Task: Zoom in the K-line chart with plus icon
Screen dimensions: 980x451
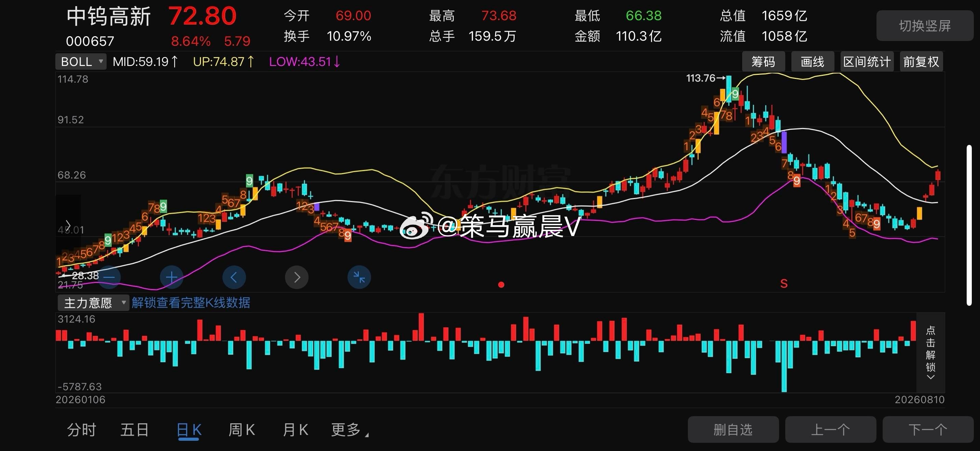Action: tap(172, 277)
